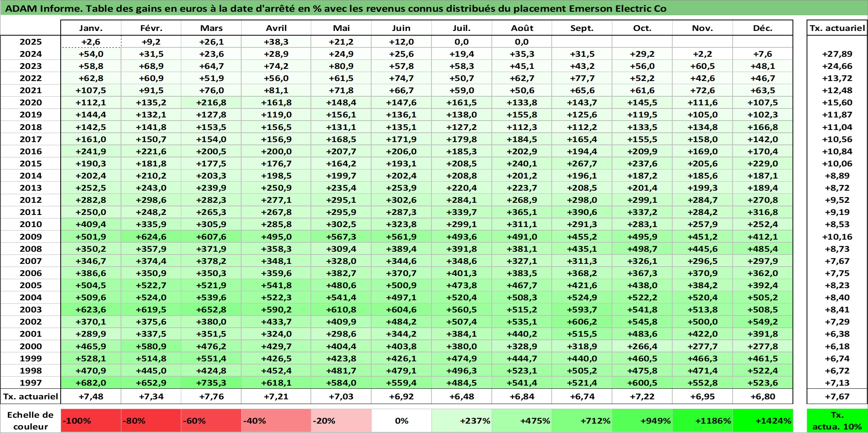Click the -60% color scale swatch
Screen dimensions: 868x433
(211, 421)
